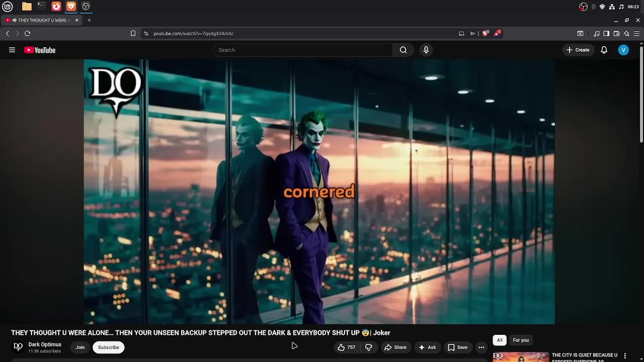644x362 pixels.
Task: Dislike the video
Action: [x=368, y=347]
